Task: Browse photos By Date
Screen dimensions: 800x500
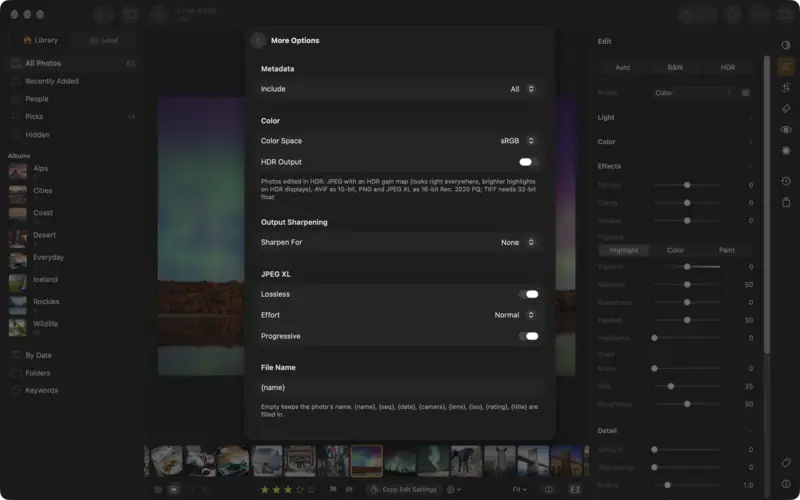Action: (x=73, y=355)
